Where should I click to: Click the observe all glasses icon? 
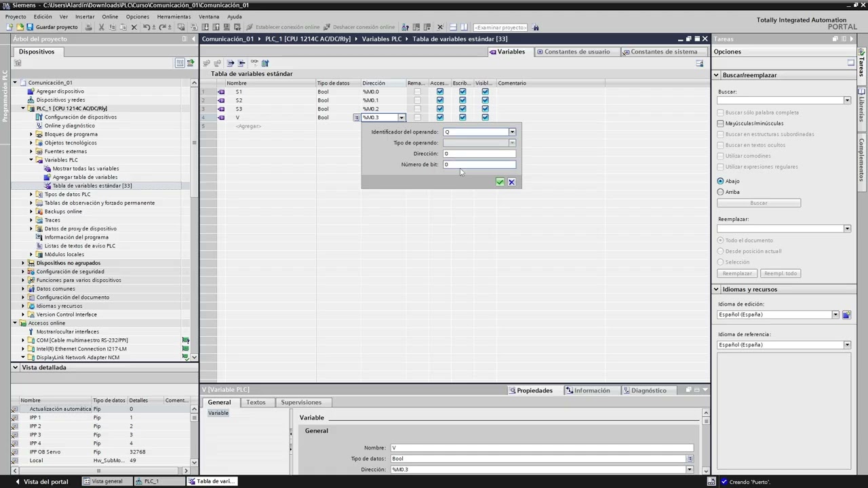pyautogui.click(x=254, y=63)
